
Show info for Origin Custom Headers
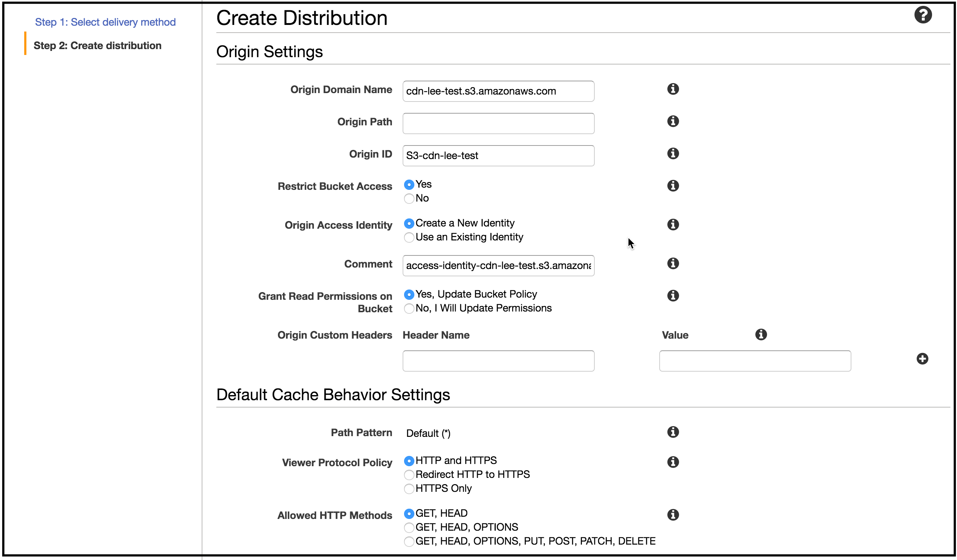(761, 335)
